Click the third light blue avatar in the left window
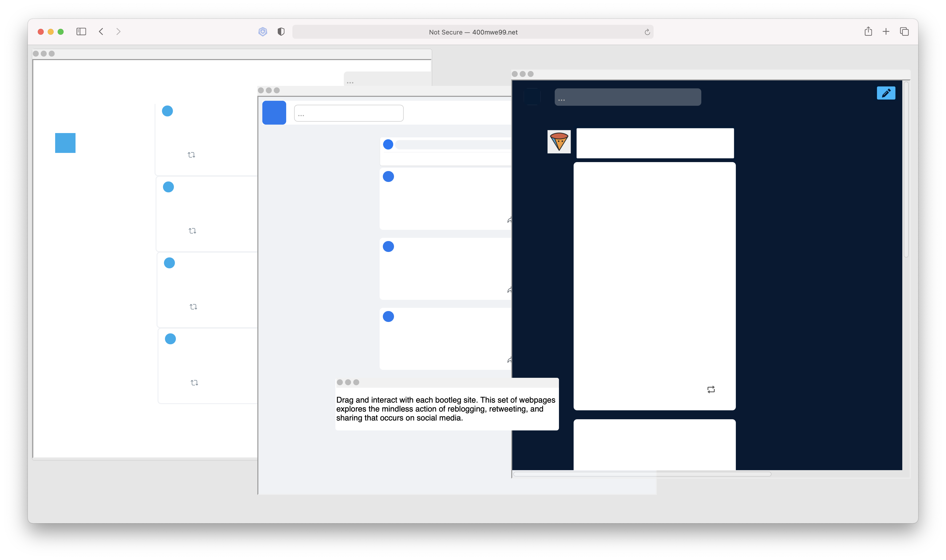946x560 pixels. pos(169,263)
